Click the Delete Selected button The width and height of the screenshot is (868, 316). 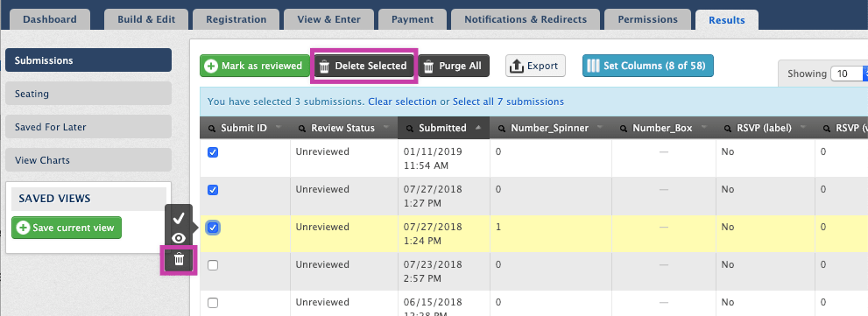coord(364,66)
